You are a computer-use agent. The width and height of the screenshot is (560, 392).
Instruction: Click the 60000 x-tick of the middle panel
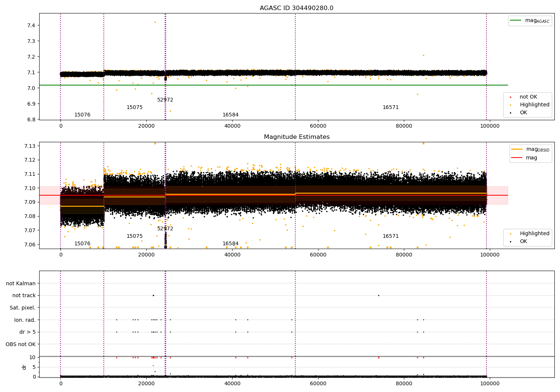[x=318, y=255]
